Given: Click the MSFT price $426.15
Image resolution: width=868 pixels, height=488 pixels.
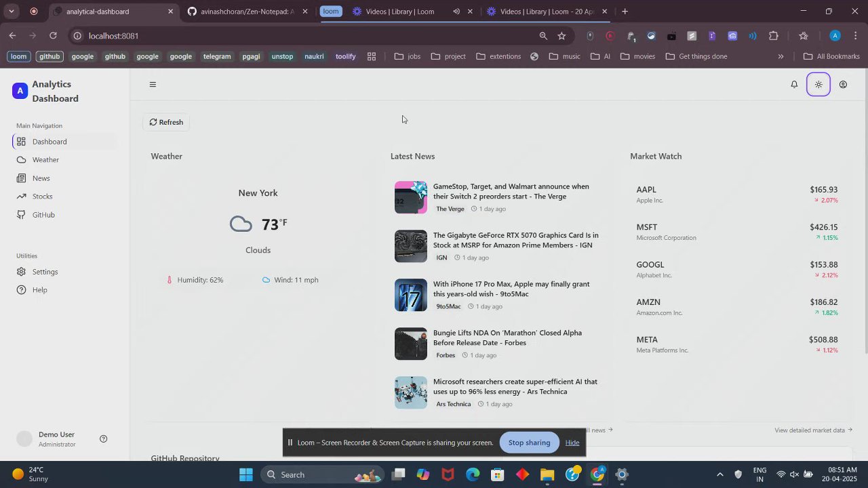Looking at the screenshot, I should tap(823, 227).
